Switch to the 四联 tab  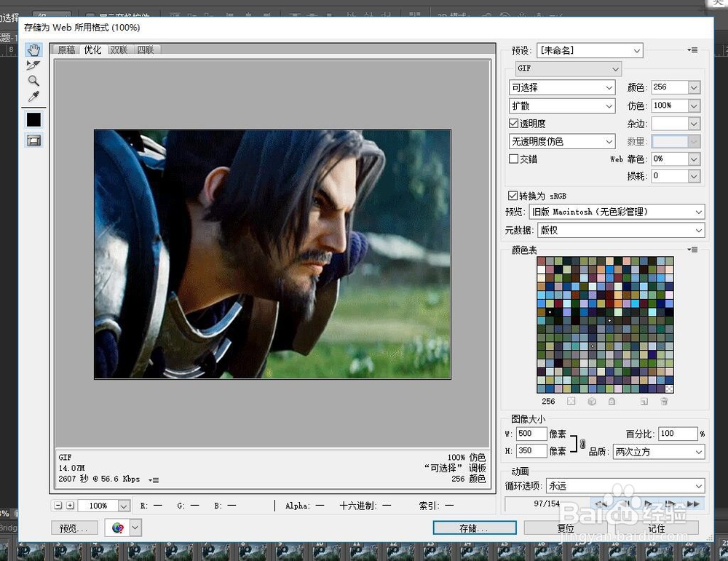coord(146,49)
